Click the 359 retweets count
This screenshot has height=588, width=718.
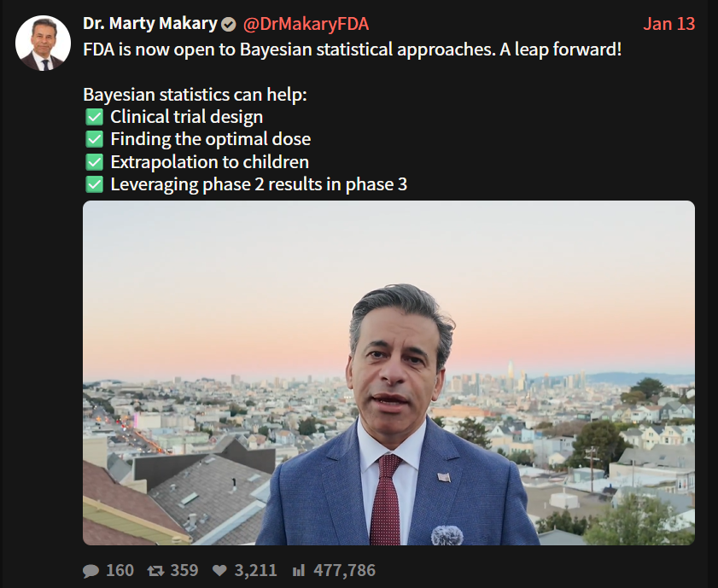click(x=184, y=570)
